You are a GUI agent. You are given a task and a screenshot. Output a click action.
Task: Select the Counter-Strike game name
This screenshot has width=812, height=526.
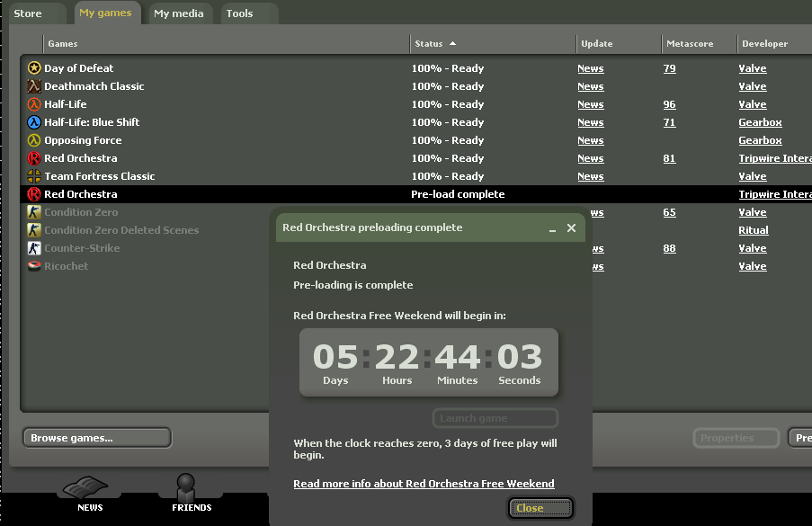[82, 248]
